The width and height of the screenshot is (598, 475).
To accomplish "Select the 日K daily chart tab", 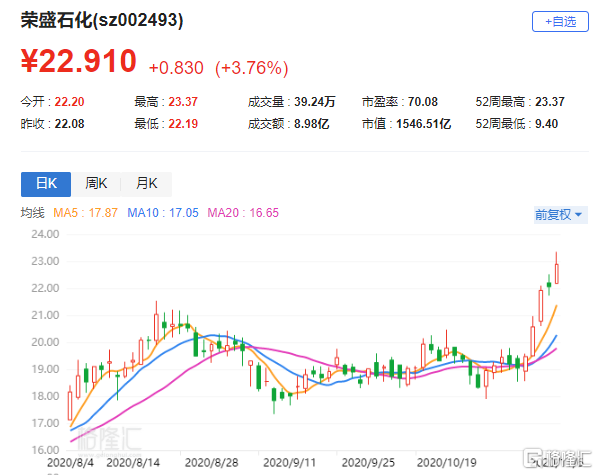I will point(46,184).
